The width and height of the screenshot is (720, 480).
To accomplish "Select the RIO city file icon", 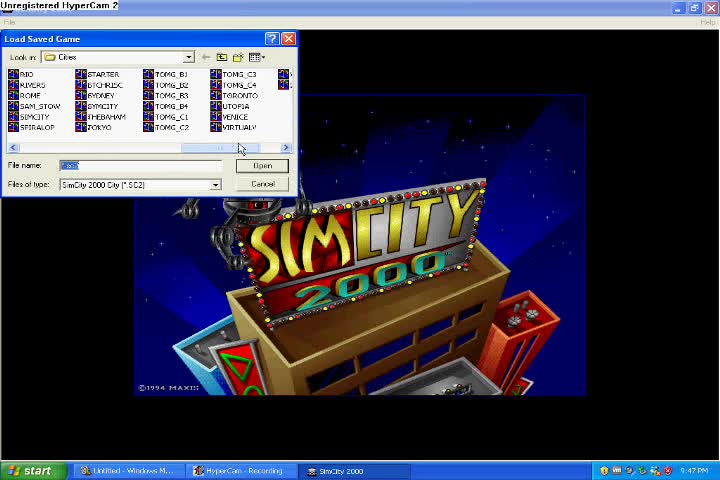I will click(x=13, y=74).
